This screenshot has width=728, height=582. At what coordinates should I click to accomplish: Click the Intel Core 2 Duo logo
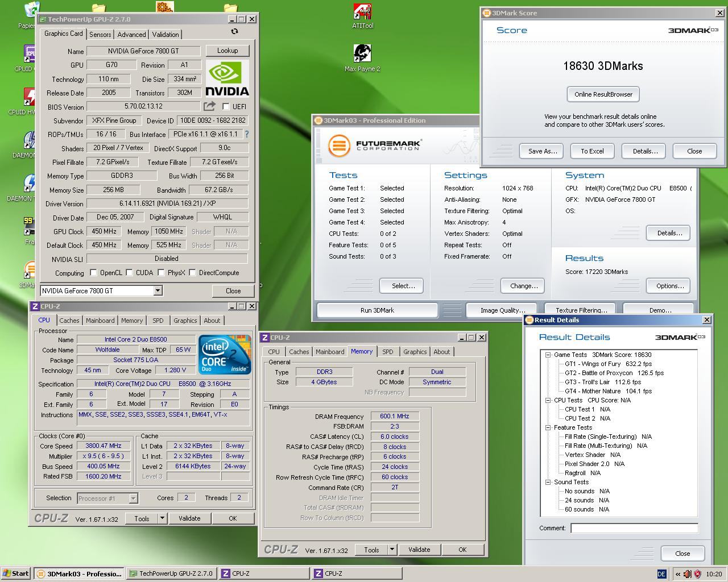click(225, 354)
